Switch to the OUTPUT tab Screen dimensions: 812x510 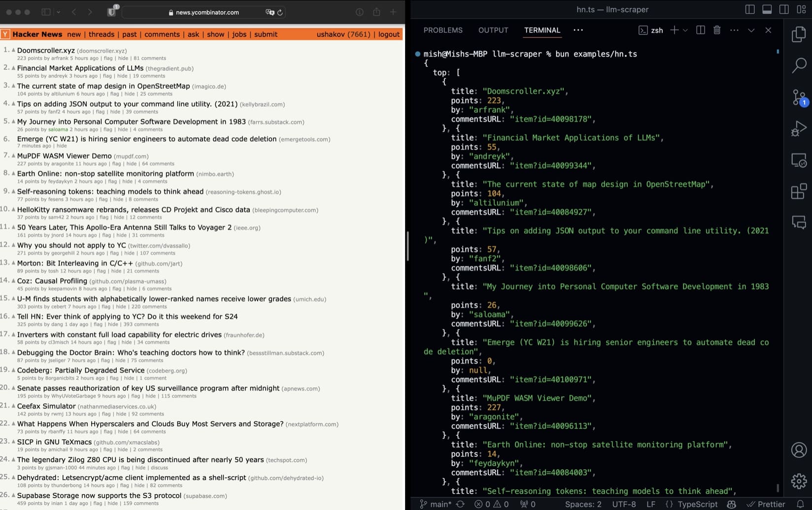[x=493, y=30]
